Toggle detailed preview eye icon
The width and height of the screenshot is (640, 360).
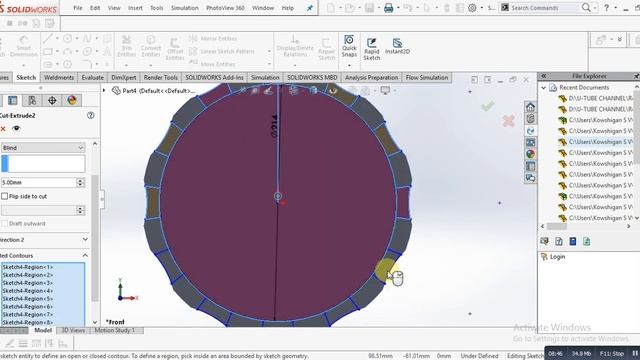pyautogui.click(x=16, y=129)
